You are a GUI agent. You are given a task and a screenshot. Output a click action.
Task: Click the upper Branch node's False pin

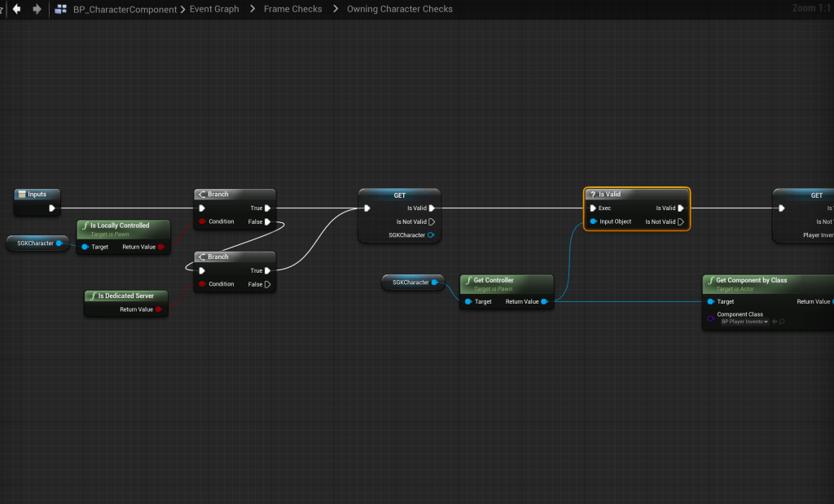267,221
